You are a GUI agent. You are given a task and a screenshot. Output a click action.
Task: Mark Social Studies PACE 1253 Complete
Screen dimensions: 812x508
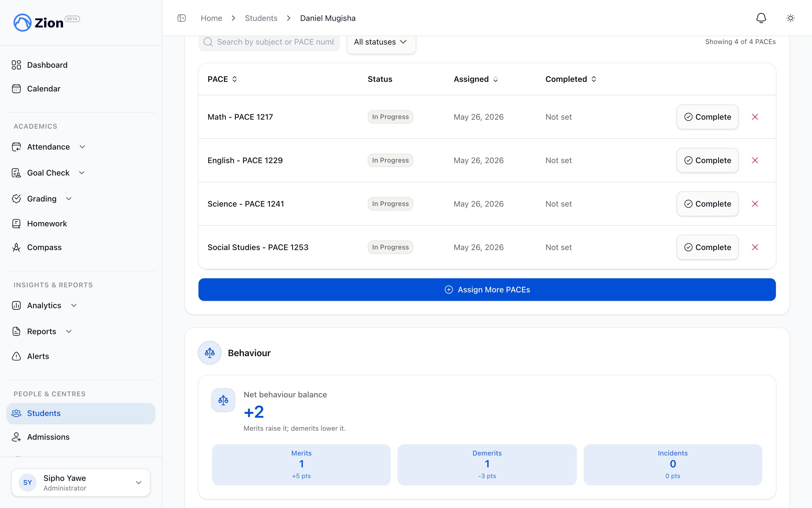pos(707,247)
